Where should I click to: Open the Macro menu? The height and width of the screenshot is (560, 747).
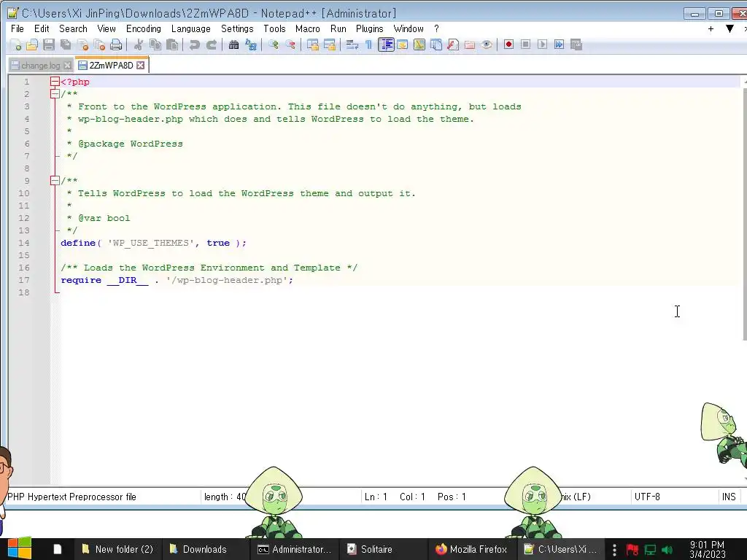click(307, 28)
